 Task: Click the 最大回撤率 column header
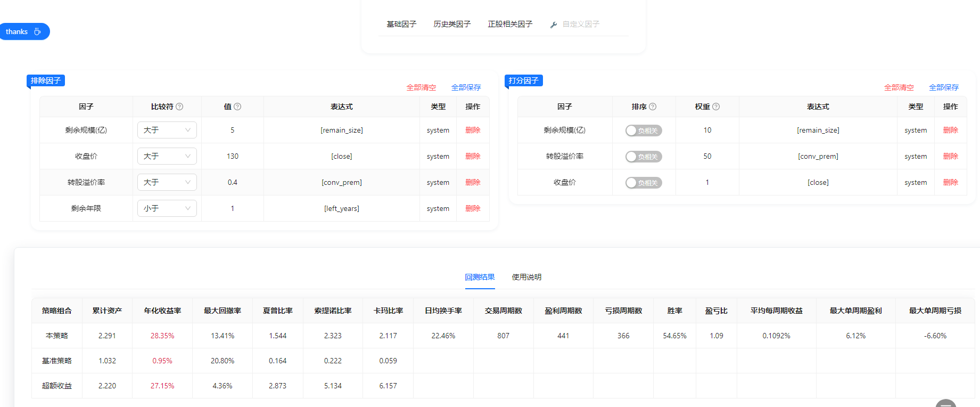(x=223, y=311)
